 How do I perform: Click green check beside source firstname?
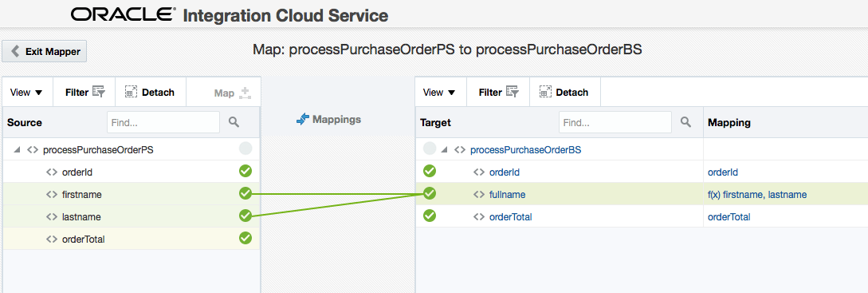coord(245,193)
